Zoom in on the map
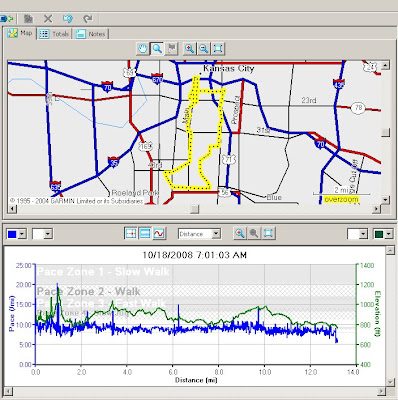398x400 pixels. (190, 49)
